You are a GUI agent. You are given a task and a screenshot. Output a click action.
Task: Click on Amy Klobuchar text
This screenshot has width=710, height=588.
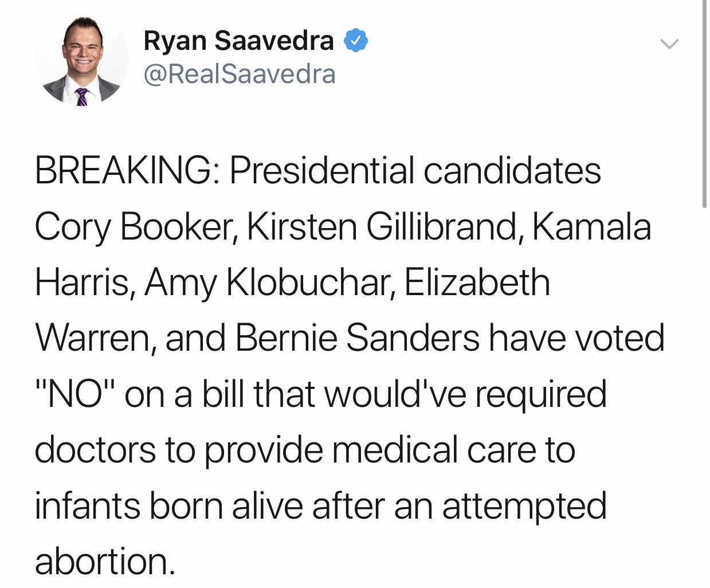click(266, 282)
